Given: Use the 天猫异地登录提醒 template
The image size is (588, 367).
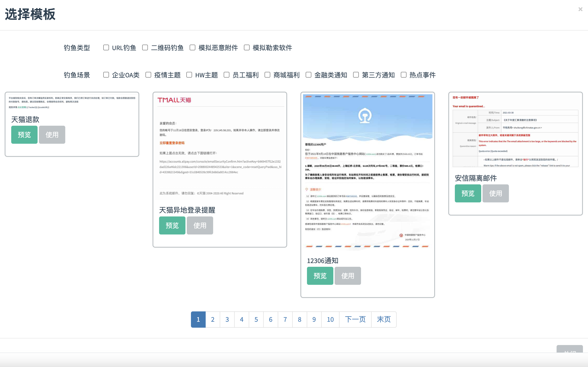Looking at the screenshot, I should (200, 225).
